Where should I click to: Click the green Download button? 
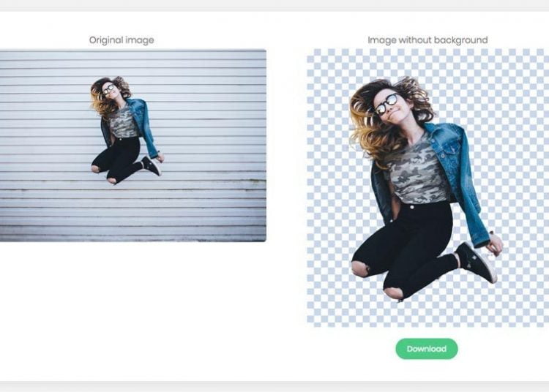pyautogui.click(x=427, y=349)
